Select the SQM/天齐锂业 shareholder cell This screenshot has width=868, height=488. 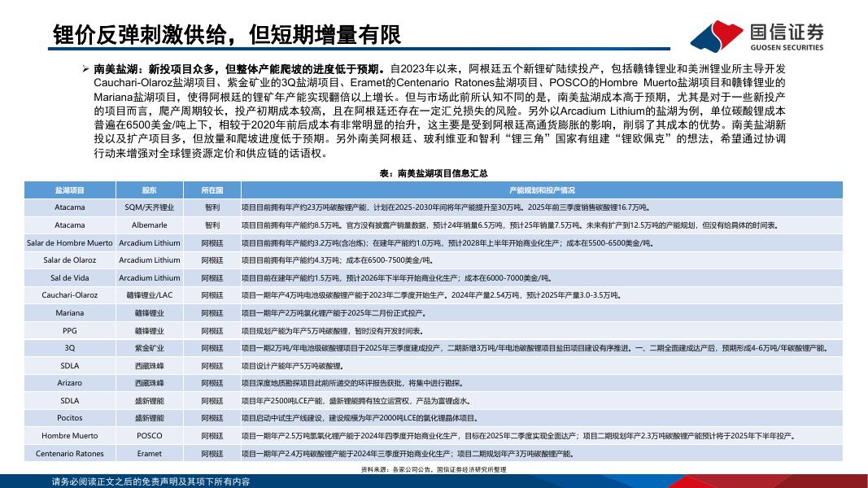(150, 207)
